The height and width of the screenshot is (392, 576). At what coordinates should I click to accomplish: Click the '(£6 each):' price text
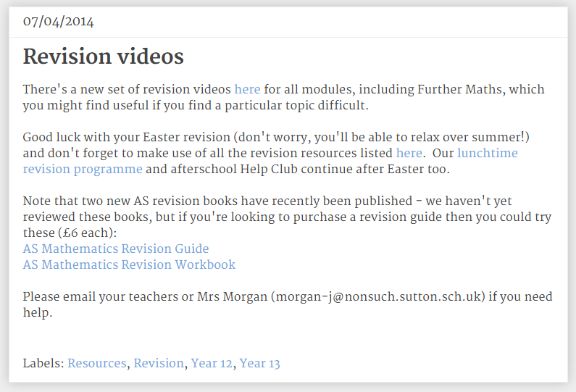[87, 233]
